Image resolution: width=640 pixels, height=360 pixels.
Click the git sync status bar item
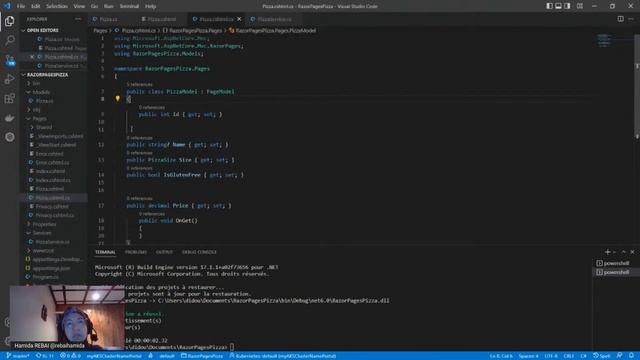(x=45, y=356)
